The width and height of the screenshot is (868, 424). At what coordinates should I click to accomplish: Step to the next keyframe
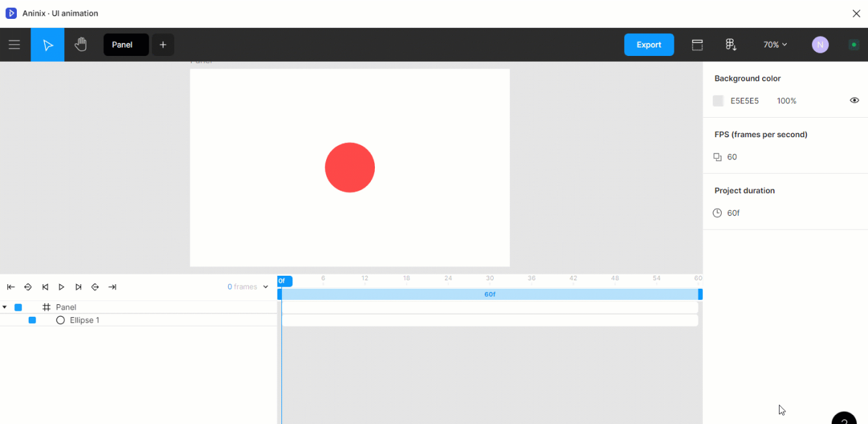[95, 287]
